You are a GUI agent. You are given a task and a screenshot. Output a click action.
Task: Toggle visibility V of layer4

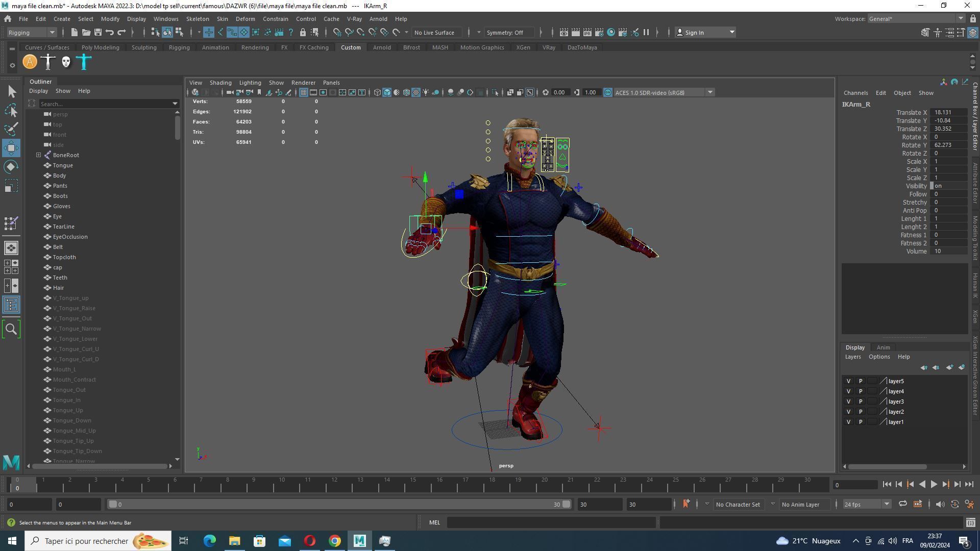(849, 391)
